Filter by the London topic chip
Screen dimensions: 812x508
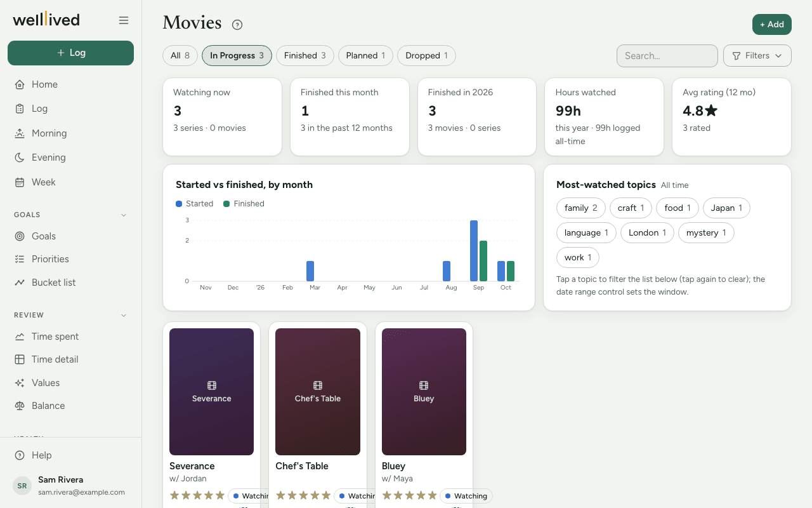click(647, 232)
